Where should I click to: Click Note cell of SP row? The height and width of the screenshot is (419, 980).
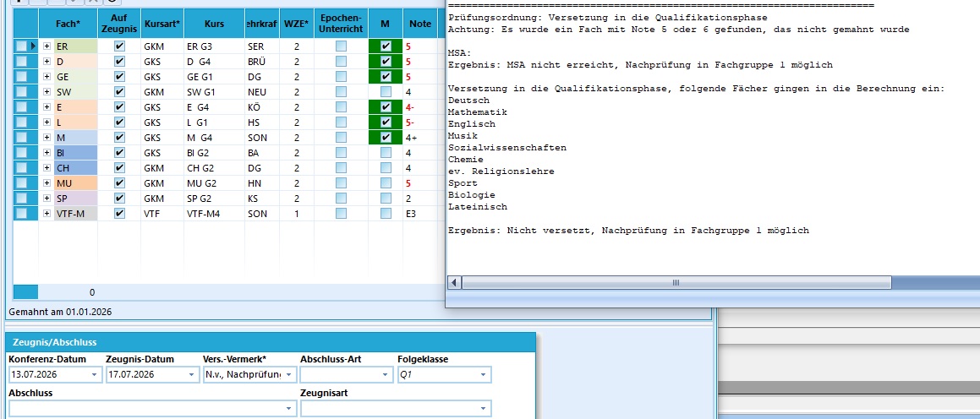tap(420, 198)
